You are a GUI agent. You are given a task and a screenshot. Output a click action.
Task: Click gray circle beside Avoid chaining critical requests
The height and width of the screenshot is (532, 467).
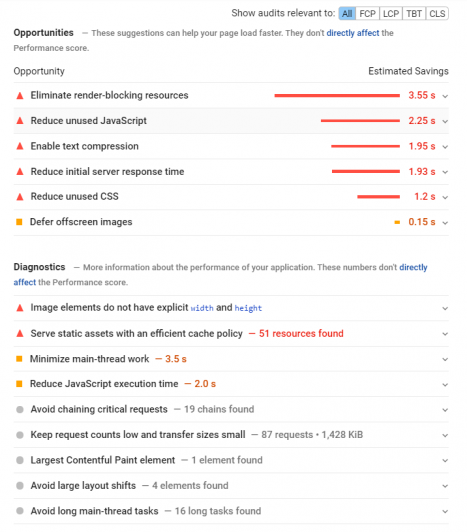20,410
